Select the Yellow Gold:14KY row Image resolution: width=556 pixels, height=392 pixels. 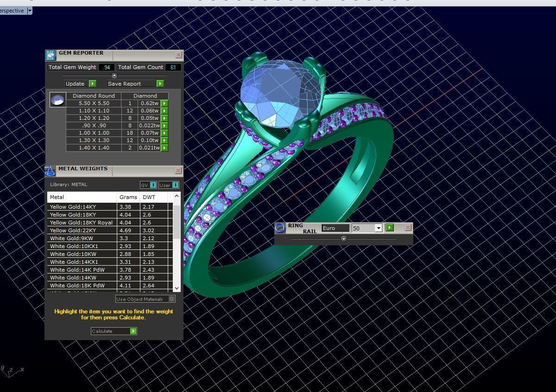[110, 207]
